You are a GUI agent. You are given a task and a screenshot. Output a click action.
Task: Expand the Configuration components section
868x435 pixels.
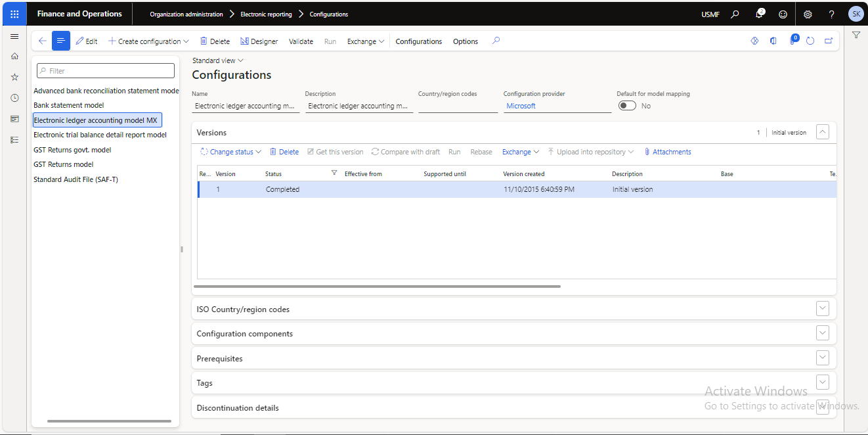point(823,333)
